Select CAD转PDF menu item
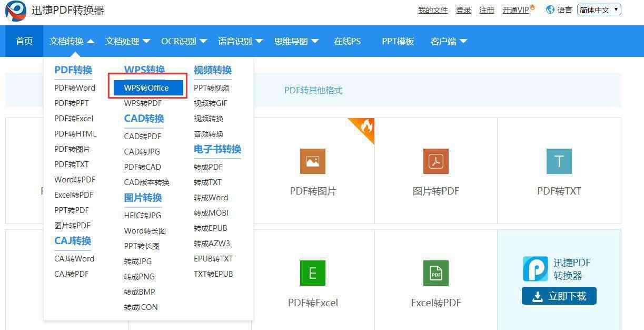644x330 pixels. click(x=143, y=136)
